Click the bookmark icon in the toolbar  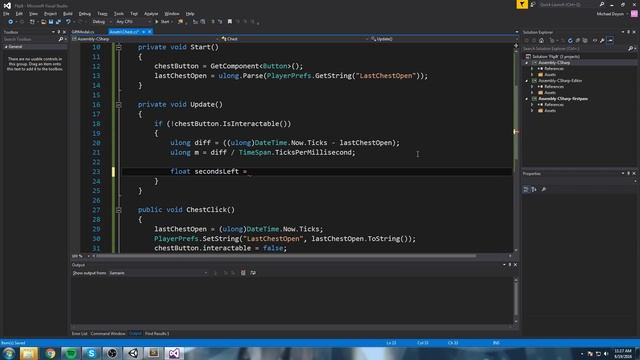[x=230, y=22]
